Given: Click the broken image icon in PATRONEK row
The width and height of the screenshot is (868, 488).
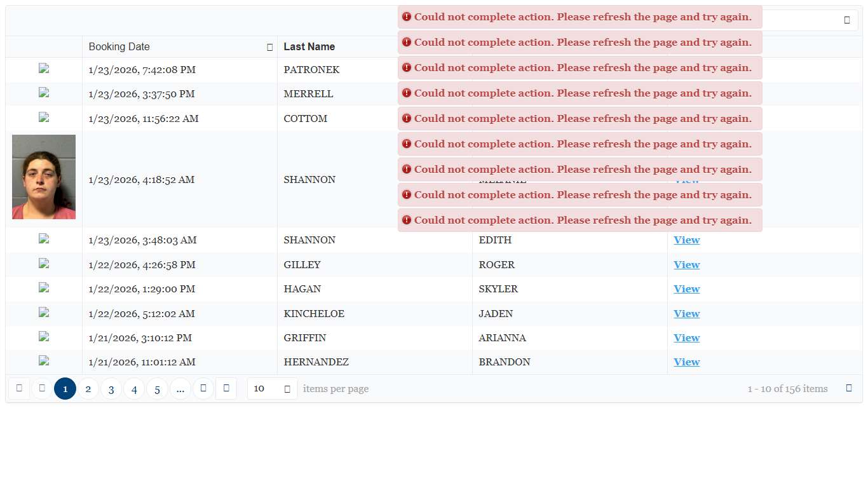Looking at the screenshot, I should (44, 69).
